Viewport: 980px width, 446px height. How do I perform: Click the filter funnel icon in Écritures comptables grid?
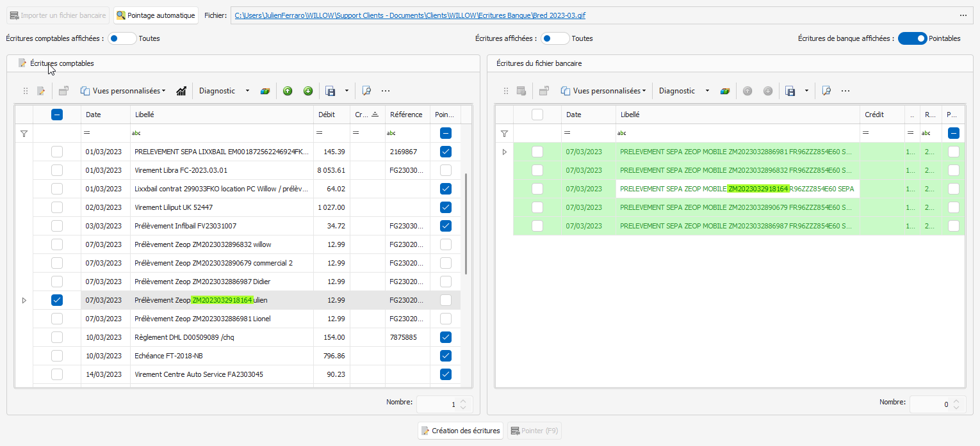24,134
